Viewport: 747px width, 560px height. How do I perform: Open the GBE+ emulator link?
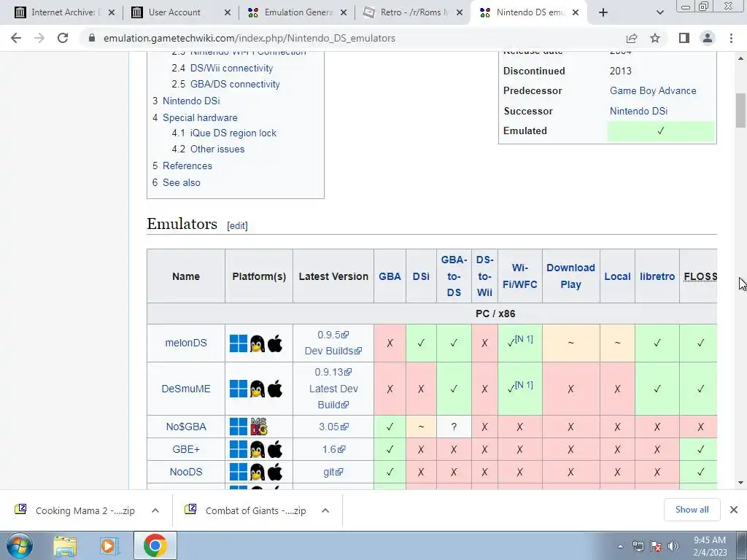pyautogui.click(x=186, y=449)
